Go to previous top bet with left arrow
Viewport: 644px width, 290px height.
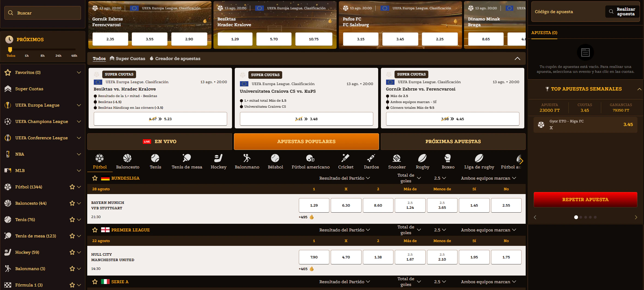[535, 217]
